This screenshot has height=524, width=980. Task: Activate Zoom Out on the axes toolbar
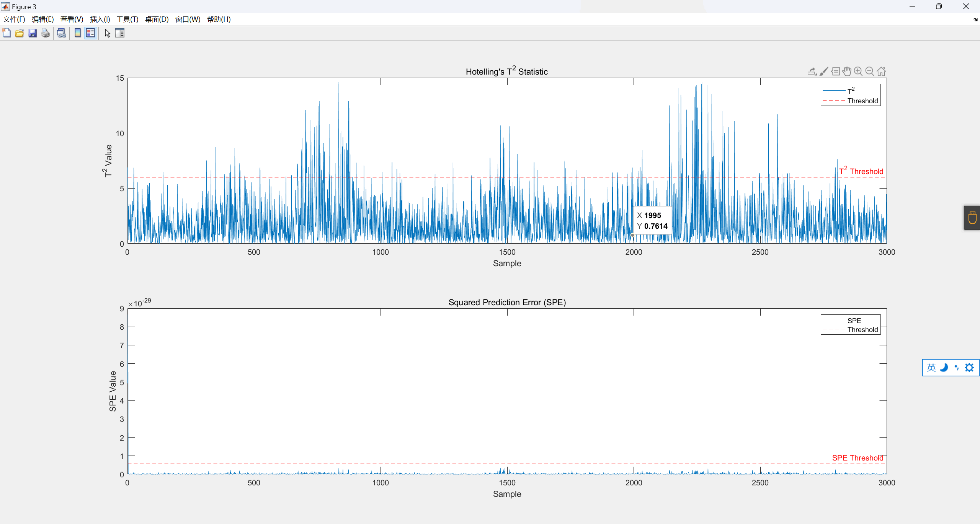pos(870,71)
